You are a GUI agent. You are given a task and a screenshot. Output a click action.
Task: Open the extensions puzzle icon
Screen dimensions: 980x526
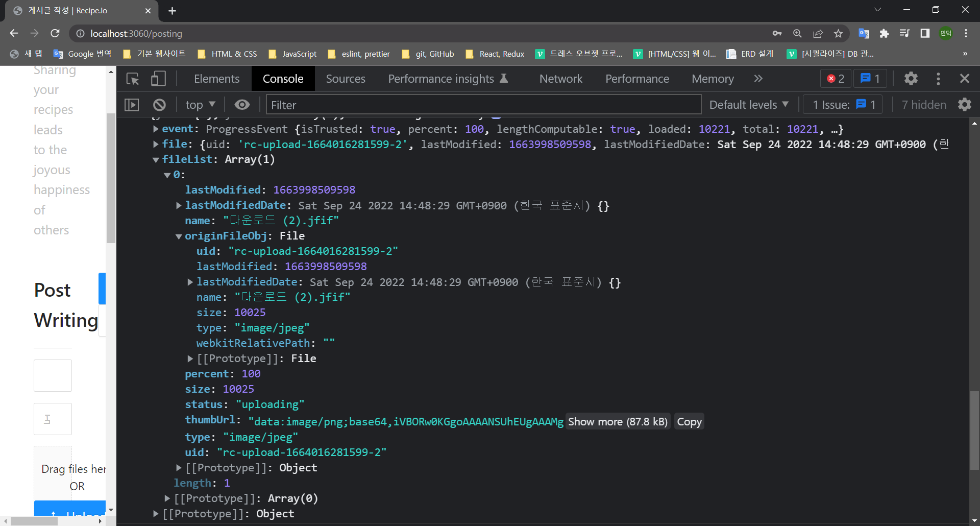pos(884,33)
